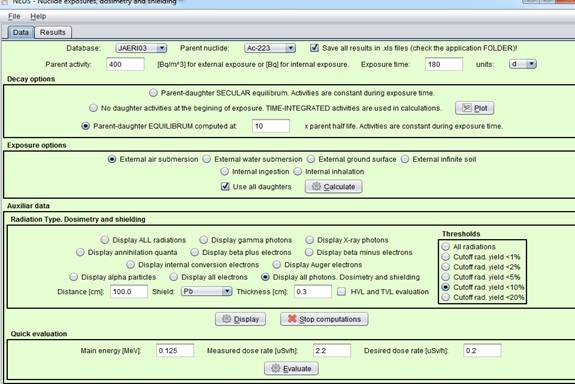The image size is (575, 384).
Task: Select Display annihilation quanta
Action: [80, 252]
